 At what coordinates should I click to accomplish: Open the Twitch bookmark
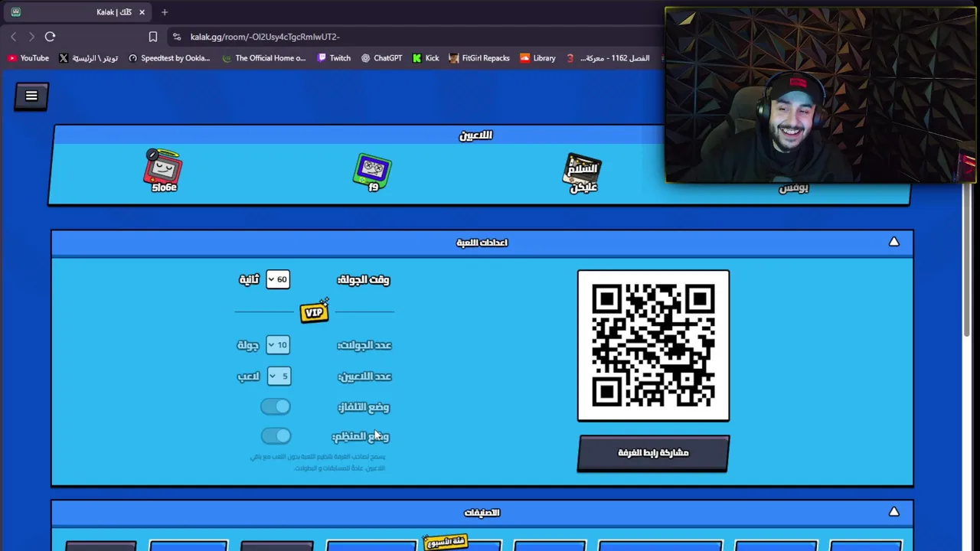(334, 58)
